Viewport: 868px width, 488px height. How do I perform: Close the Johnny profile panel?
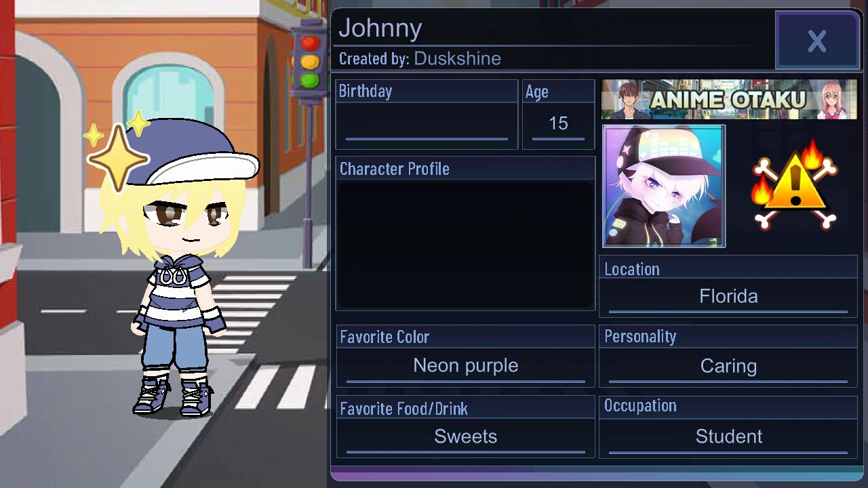point(817,41)
